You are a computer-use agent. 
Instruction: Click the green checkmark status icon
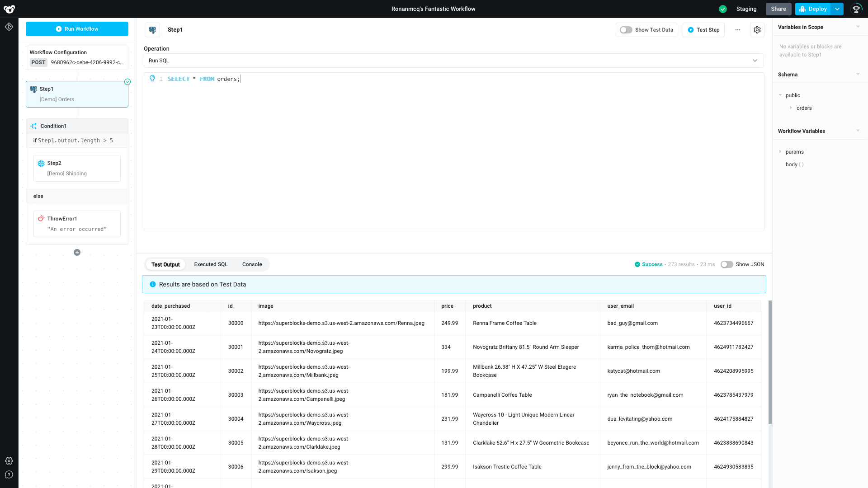tap(723, 9)
